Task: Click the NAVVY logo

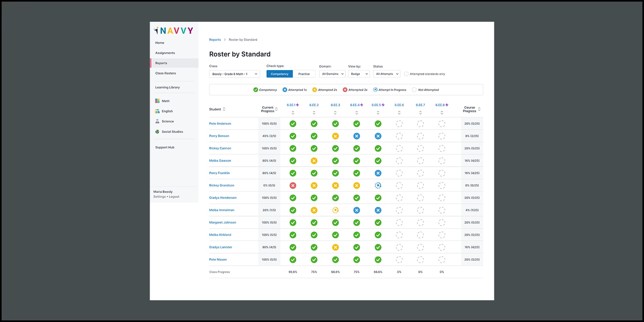Action: point(173,31)
